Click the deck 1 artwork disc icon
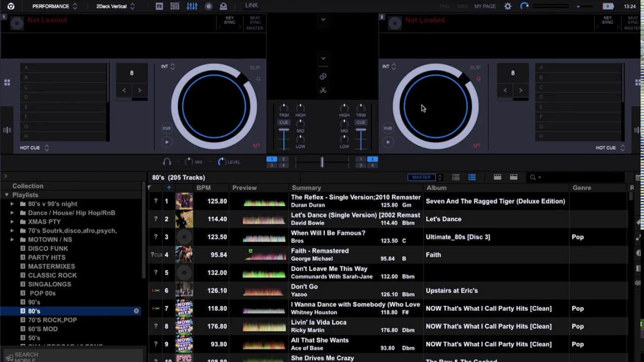Screen dimensions: 644x362 17,23
